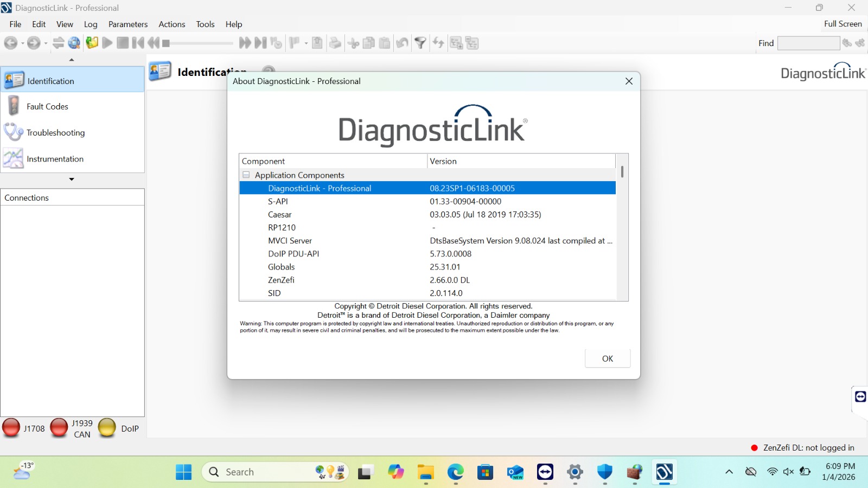
Task: Open the Back button history dropdown arrow
Action: (22, 43)
